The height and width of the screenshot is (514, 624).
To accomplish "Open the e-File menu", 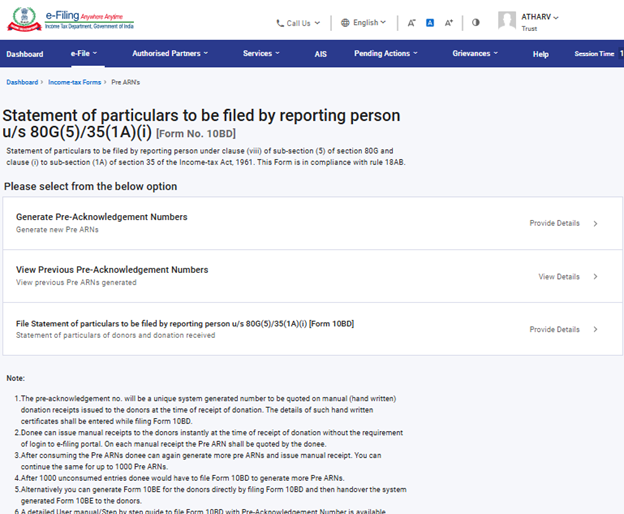I will coord(88,53).
